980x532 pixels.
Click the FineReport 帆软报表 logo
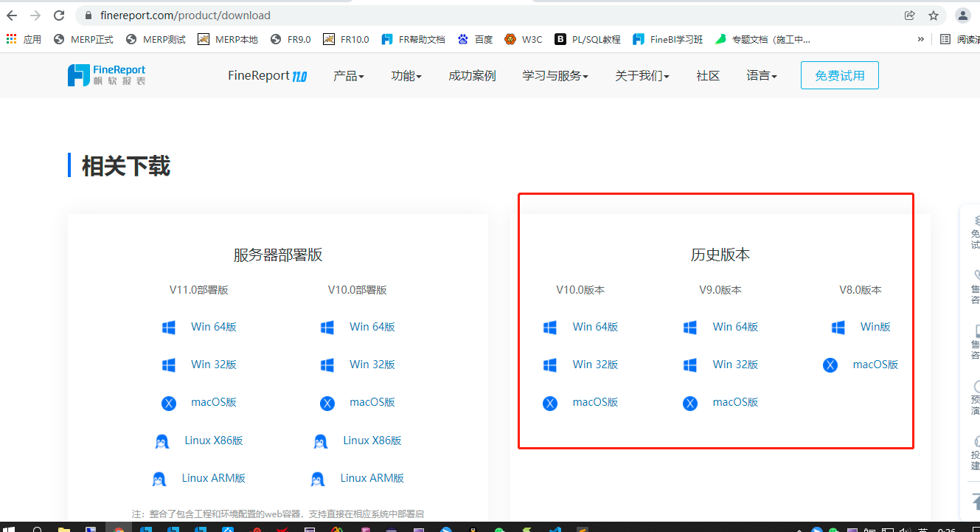point(106,75)
